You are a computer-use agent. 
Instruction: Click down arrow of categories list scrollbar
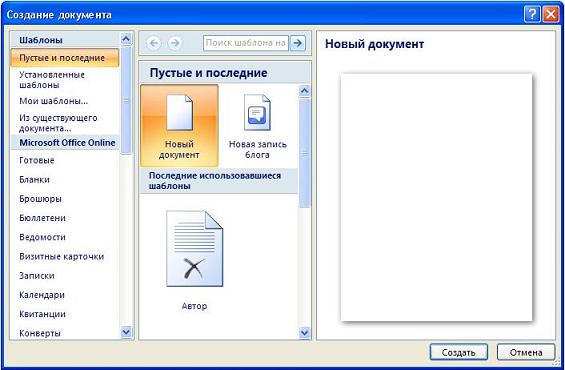[126, 332]
